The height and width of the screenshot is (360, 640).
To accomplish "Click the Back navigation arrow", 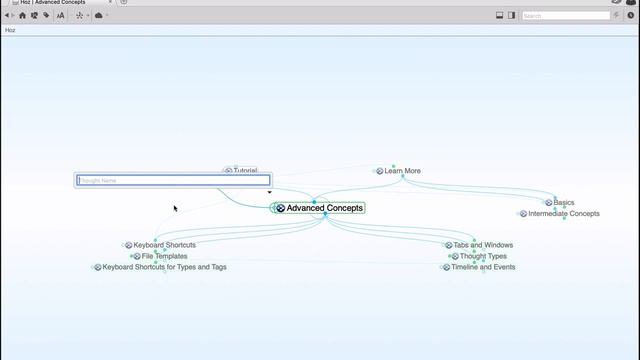I will tap(7, 16).
